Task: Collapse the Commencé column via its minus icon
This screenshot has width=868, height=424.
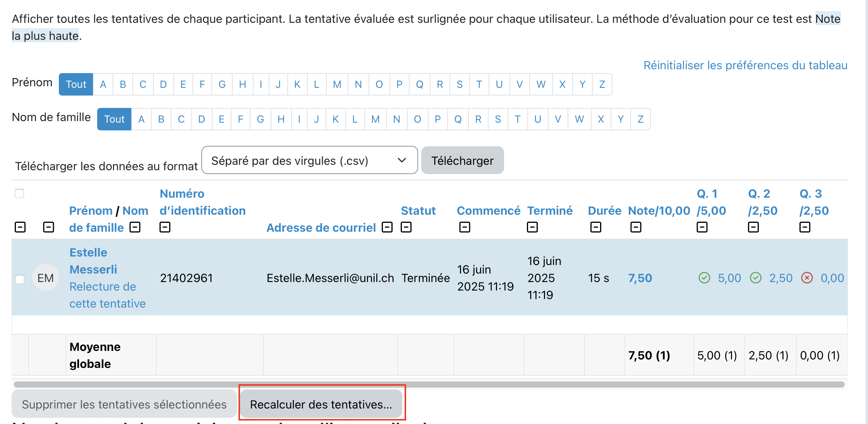Action: coord(465,227)
